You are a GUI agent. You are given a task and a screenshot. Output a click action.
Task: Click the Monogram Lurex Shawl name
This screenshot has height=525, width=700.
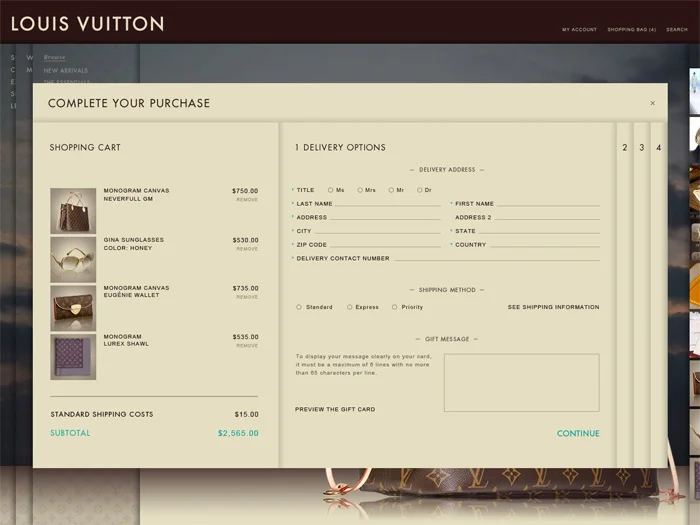[x=126, y=340]
